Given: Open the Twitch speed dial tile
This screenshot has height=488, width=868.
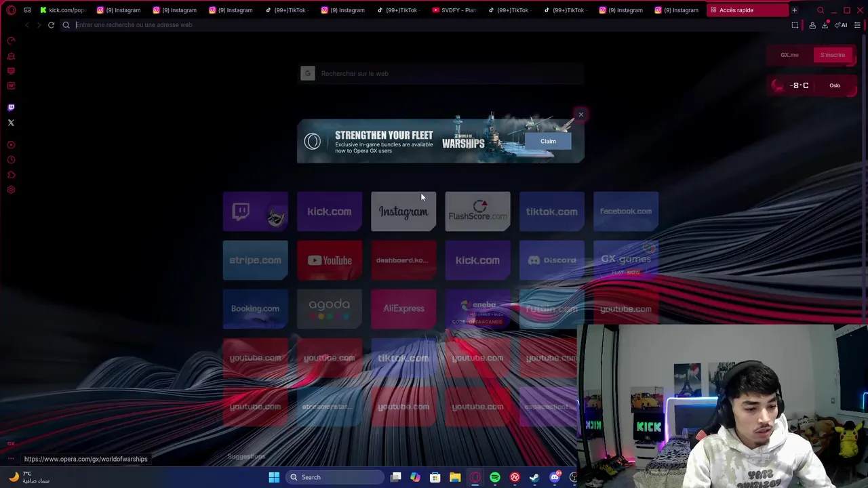Looking at the screenshot, I should click(x=255, y=211).
